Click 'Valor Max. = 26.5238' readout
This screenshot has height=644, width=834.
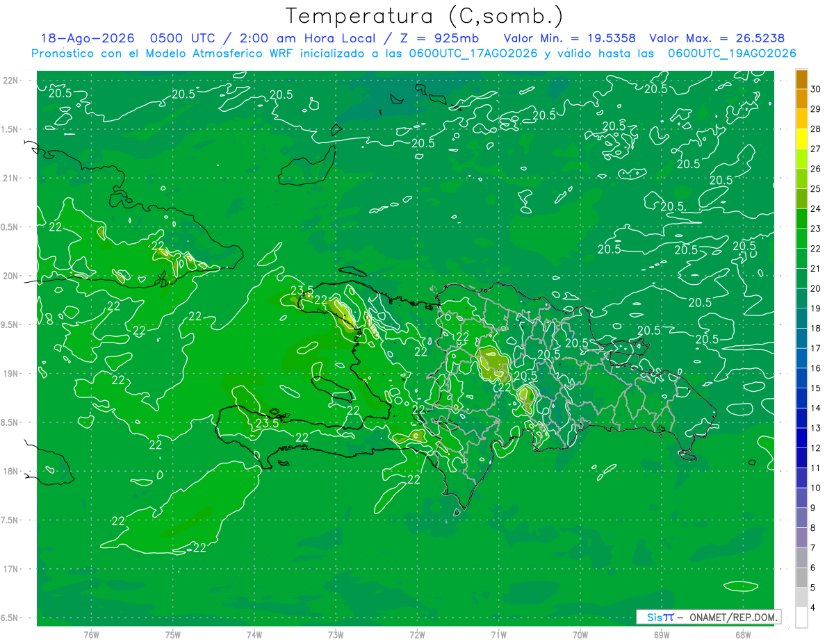click(717, 38)
